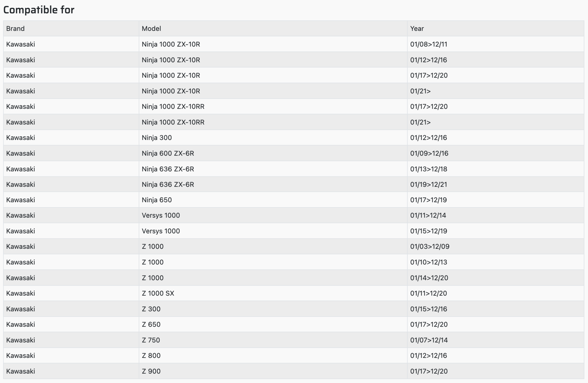The height and width of the screenshot is (383, 588).
Task: Click the Z 1000 SX model cell
Action: pyautogui.click(x=158, y=293)
